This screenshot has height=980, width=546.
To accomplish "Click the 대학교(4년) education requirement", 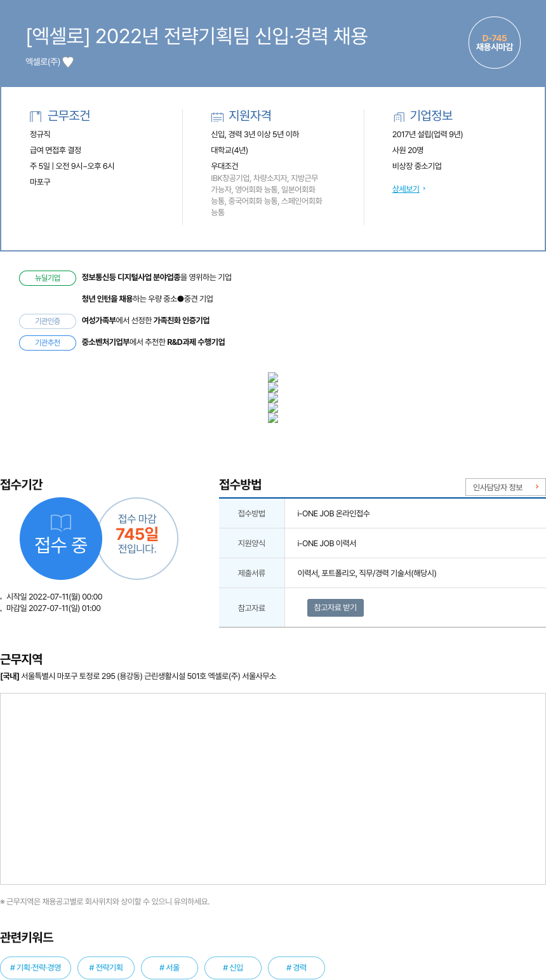I will (x=230, y=151).
